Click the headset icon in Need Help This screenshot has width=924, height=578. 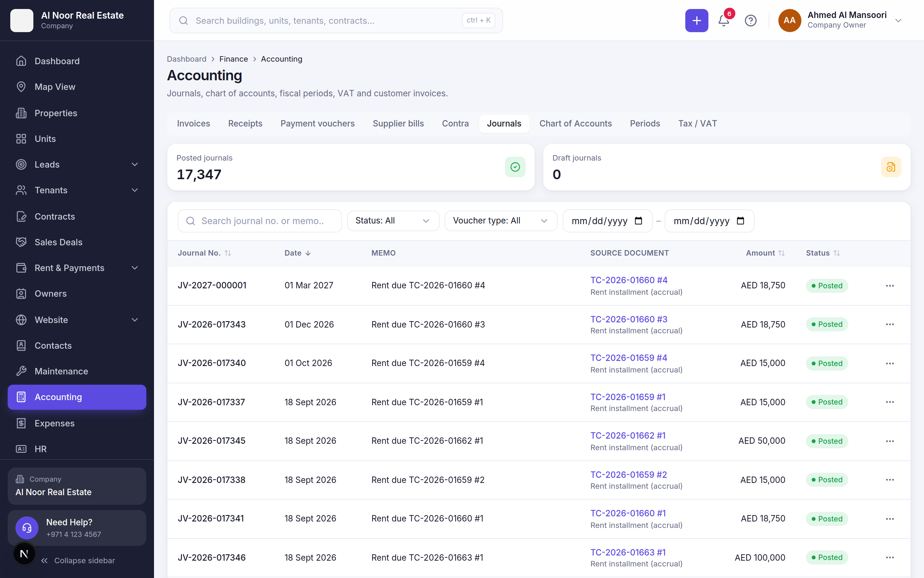tap(27, 528)
